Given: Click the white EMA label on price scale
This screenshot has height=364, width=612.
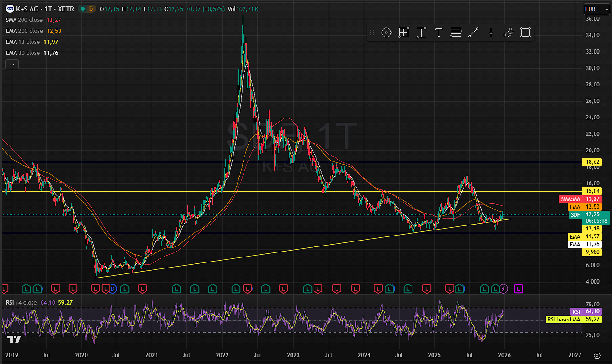Looking at the screenshot, I should coord(575,245).
